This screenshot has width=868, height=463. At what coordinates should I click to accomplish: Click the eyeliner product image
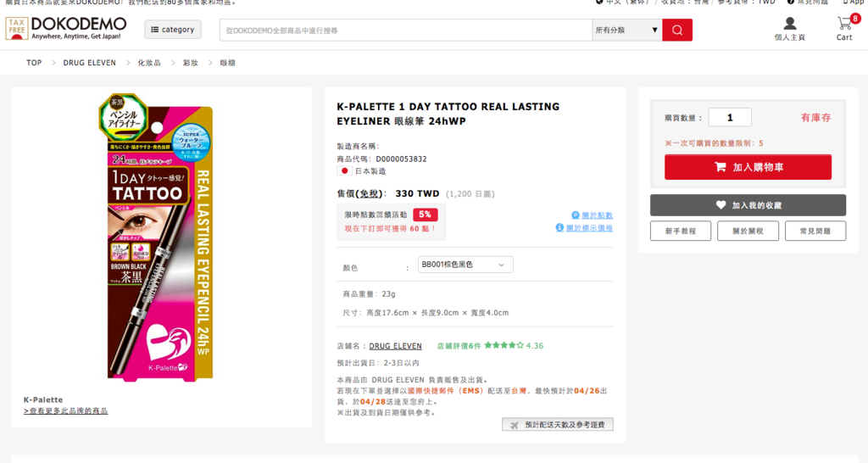click(x=155, y=237)
